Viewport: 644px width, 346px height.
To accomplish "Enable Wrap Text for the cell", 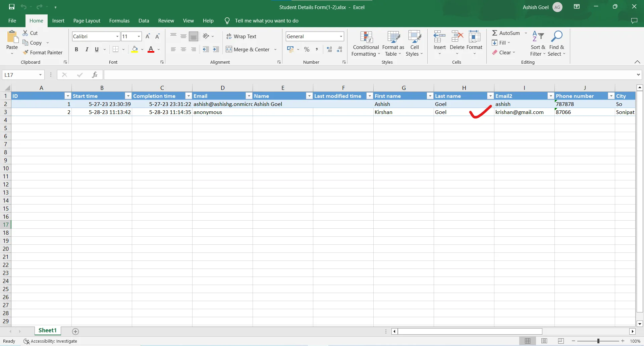I will click(242, 36).
